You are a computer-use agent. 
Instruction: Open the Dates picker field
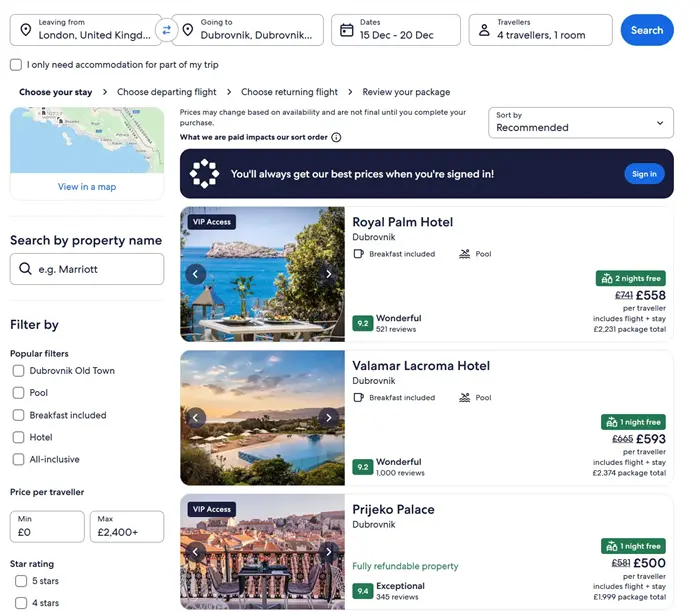coord(396,30)
